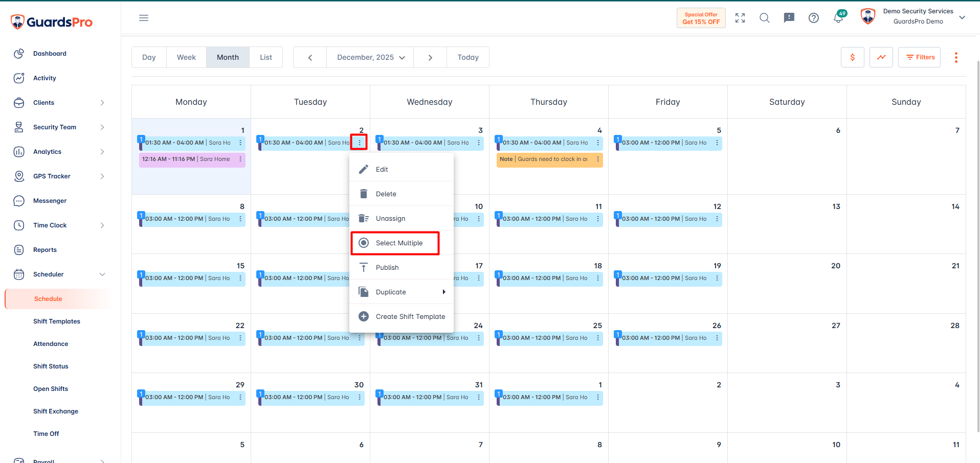Click the dollar sign cost button

coord(853,57)
